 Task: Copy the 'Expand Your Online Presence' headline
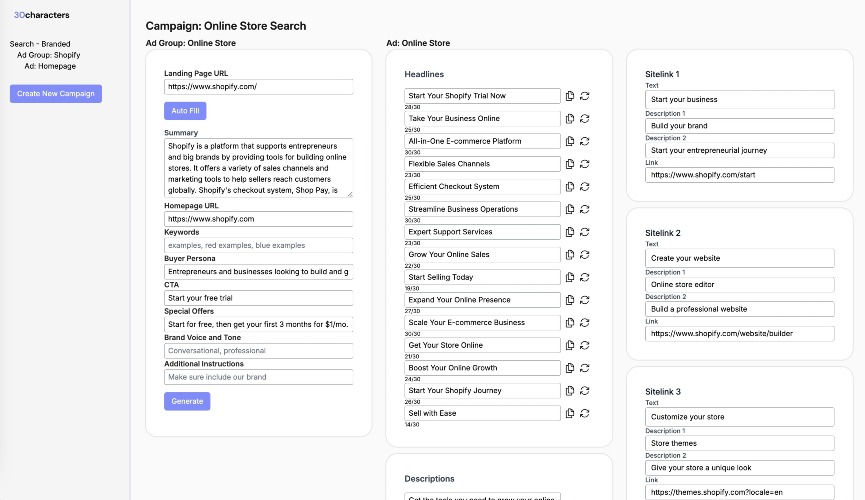[570, 300]
